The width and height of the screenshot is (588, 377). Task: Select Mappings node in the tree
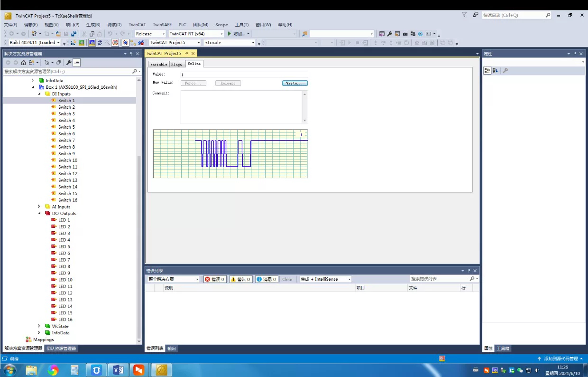coord(43,339)
